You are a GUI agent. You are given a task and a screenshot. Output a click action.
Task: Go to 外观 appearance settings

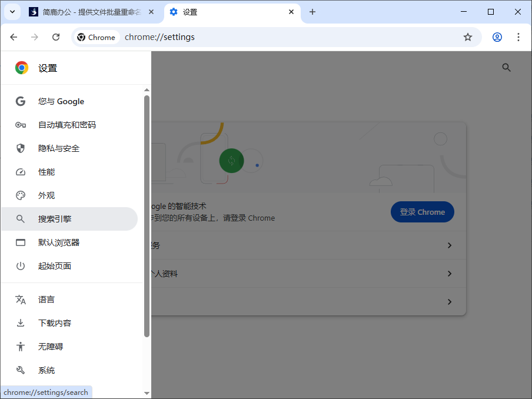[46, 195]
